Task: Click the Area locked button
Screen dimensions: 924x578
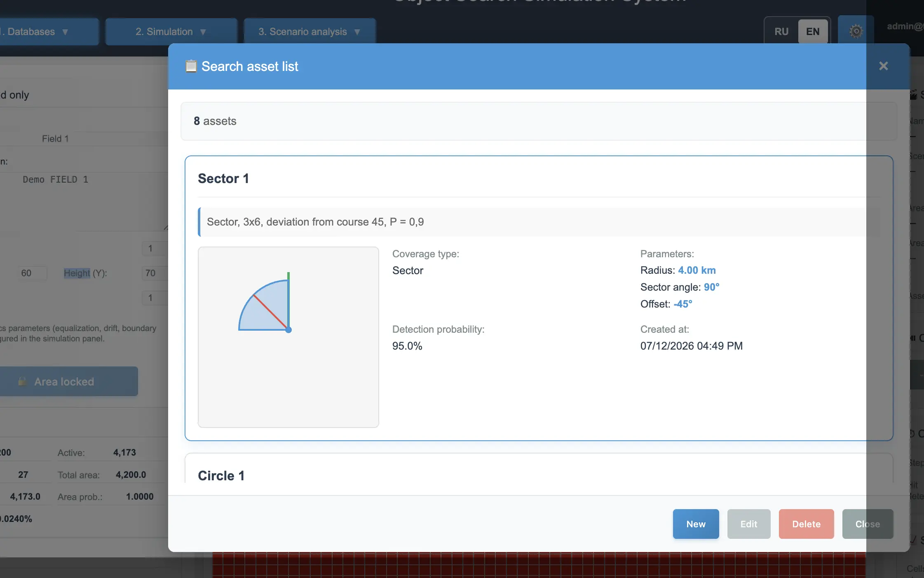Action: tap(69, 381)
